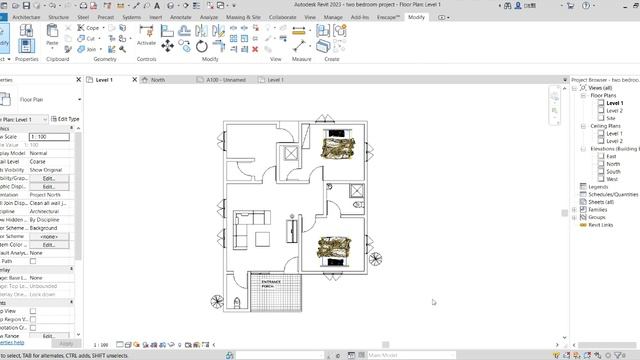Click the Help question mark icon
Screen dimensions: 640x360
(x=586, y=6)
